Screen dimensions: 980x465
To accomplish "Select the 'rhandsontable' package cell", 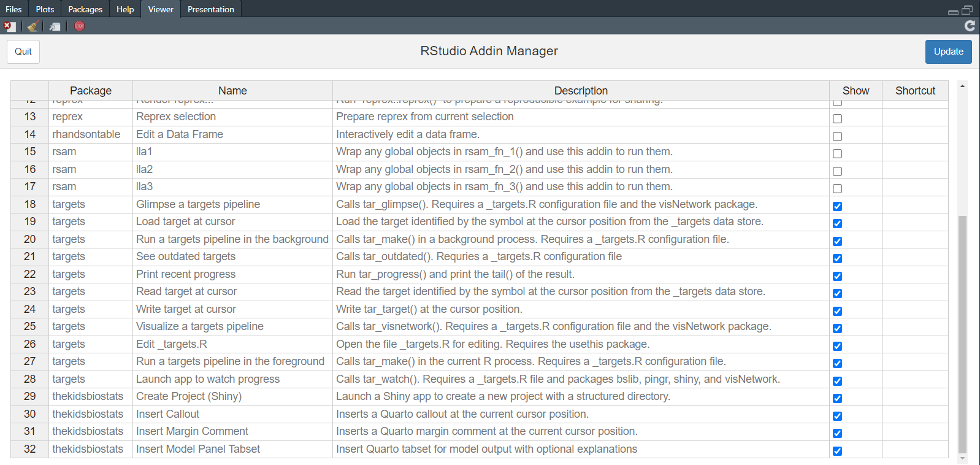I will click(91, 134).
